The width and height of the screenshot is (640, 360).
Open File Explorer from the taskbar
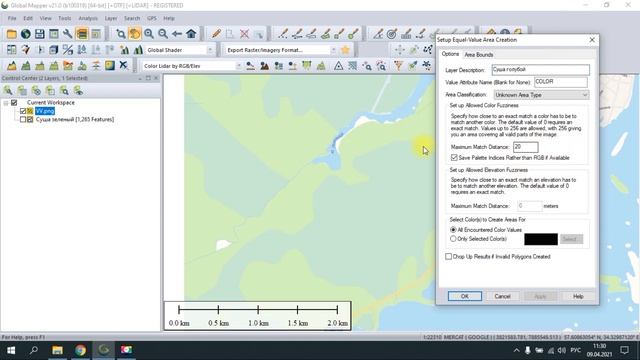click(57, 350)
